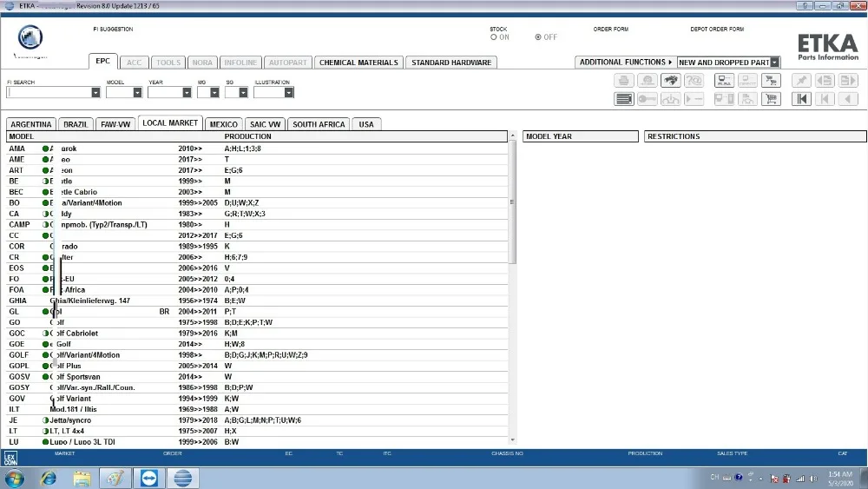
Task: Select the GOPL Golf Plus row
Action: point(257,366)
